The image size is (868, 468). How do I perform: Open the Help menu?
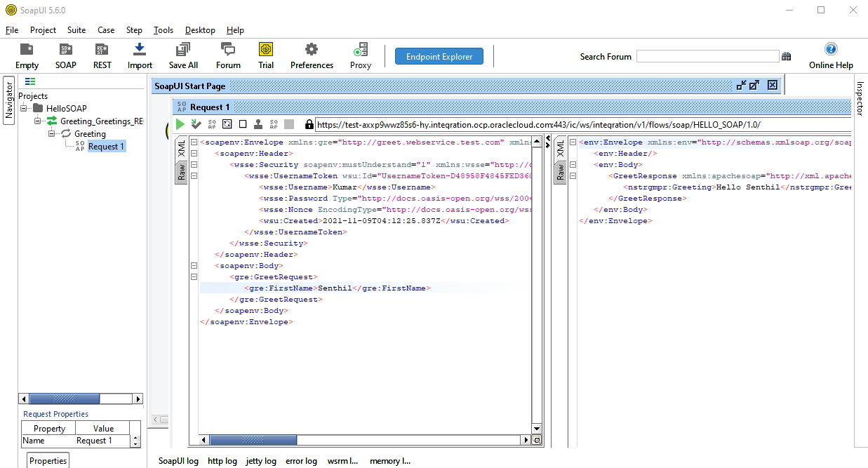coord(235,30)
